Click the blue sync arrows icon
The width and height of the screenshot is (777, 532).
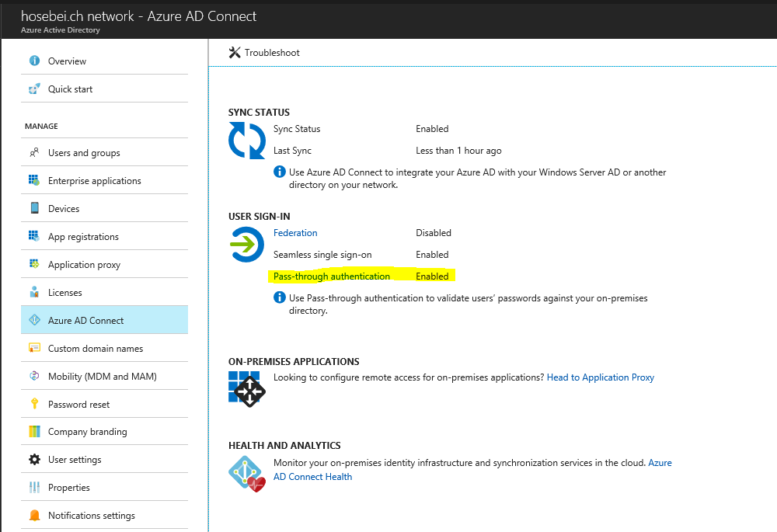247,141
